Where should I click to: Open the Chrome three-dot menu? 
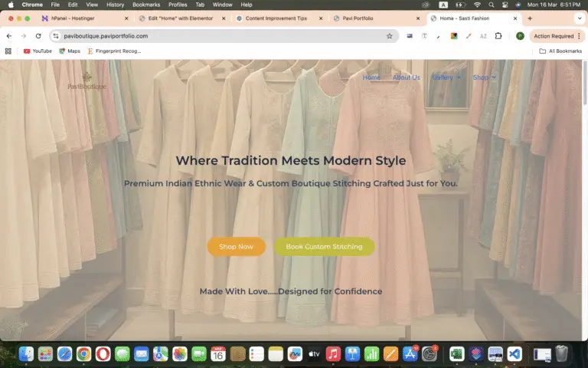580,36
